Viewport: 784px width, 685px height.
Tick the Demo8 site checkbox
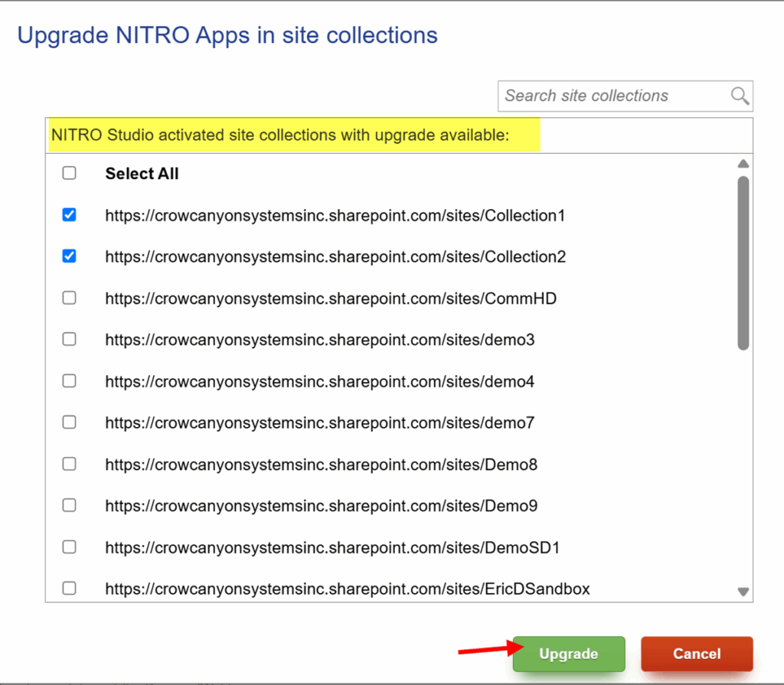point(69,464)
